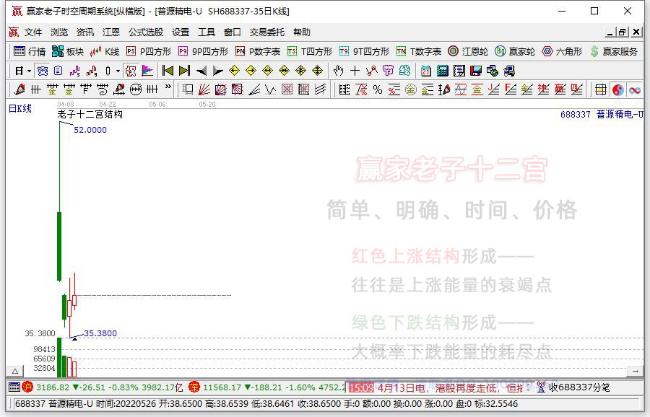
Task: Click the yellow table grid icon
Action: (x=601, y=89)
